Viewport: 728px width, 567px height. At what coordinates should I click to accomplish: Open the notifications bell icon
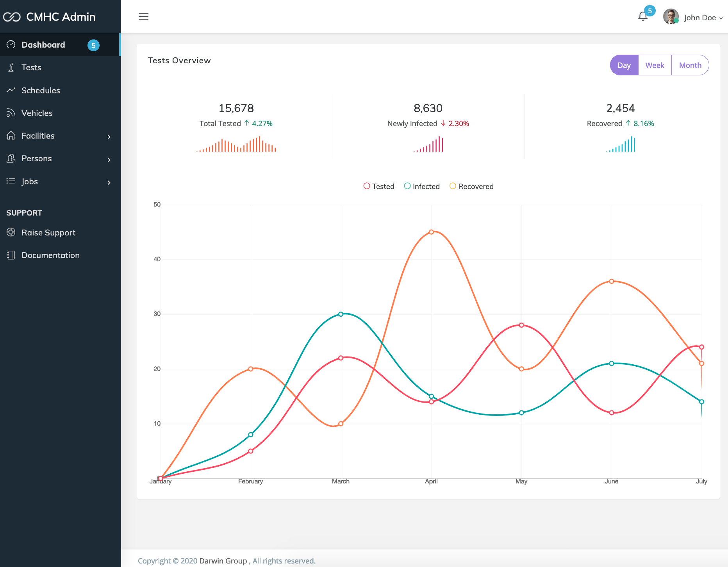tap(643, 16)
